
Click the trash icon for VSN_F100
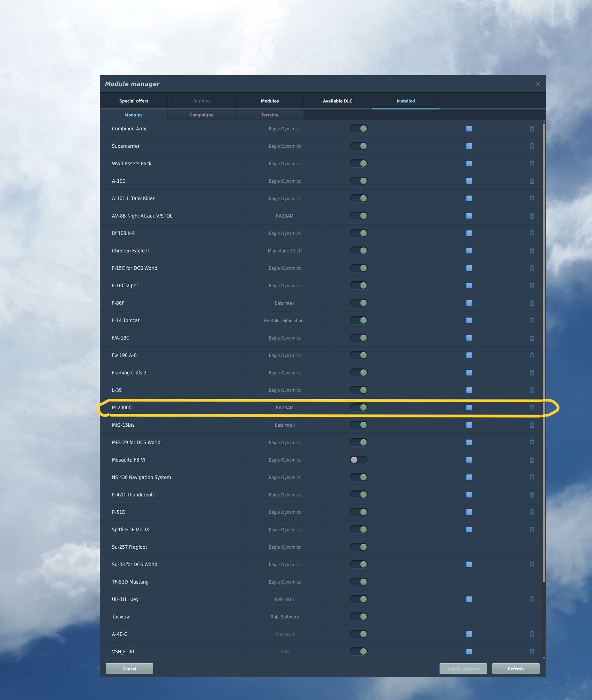532,652
